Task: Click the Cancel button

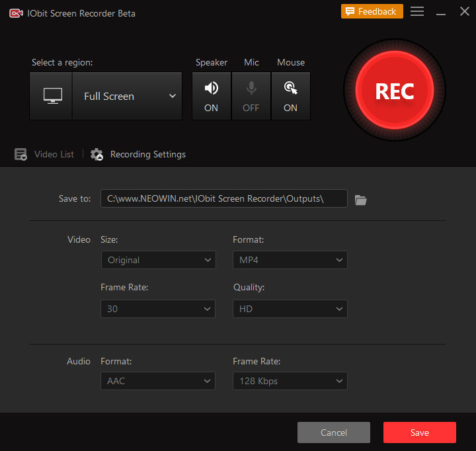Action: [x=333, y=432]
